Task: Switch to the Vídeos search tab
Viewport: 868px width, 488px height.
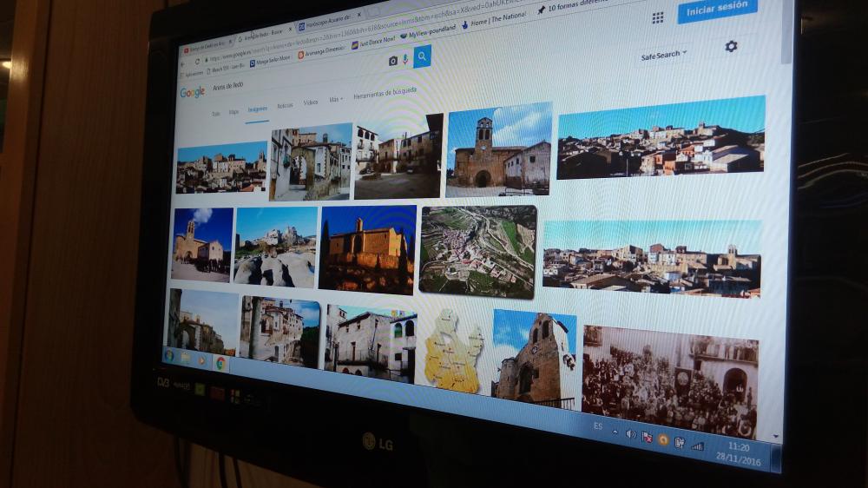Action: pyautogui.click(x=310, y=102)
